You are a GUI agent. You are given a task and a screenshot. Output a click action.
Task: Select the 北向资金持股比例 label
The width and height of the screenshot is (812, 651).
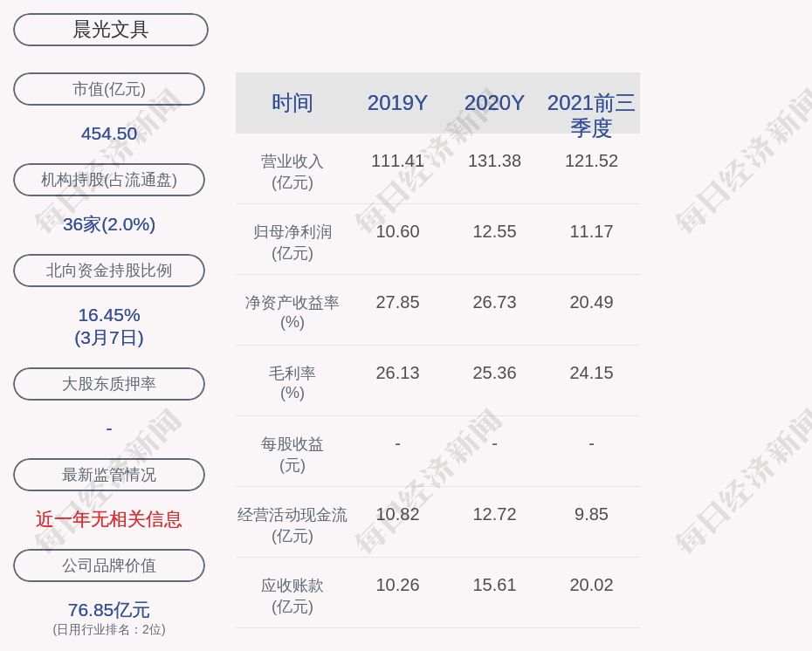click(x=109, y=271)
